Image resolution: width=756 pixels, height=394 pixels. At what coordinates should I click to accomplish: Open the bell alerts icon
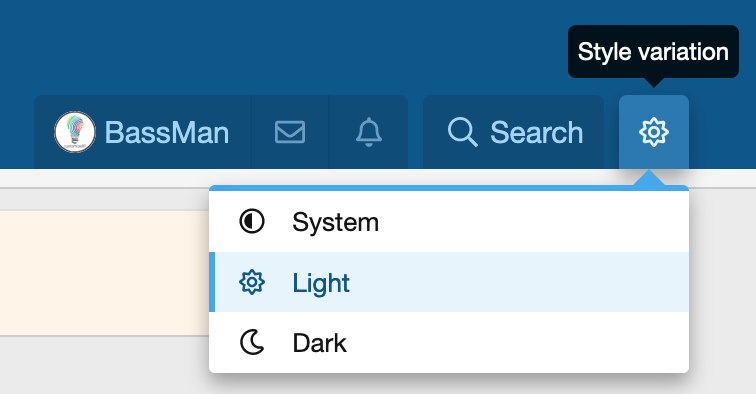369,132
